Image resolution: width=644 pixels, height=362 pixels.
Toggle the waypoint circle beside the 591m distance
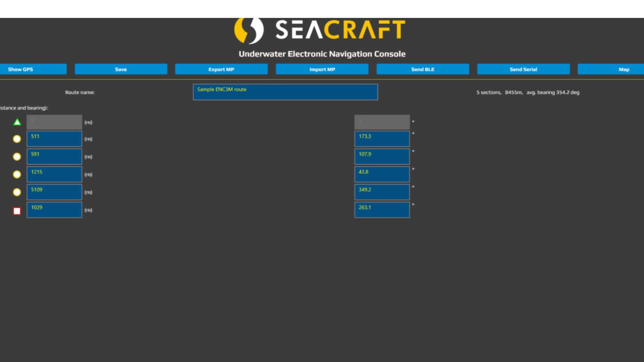pos(17,156)
